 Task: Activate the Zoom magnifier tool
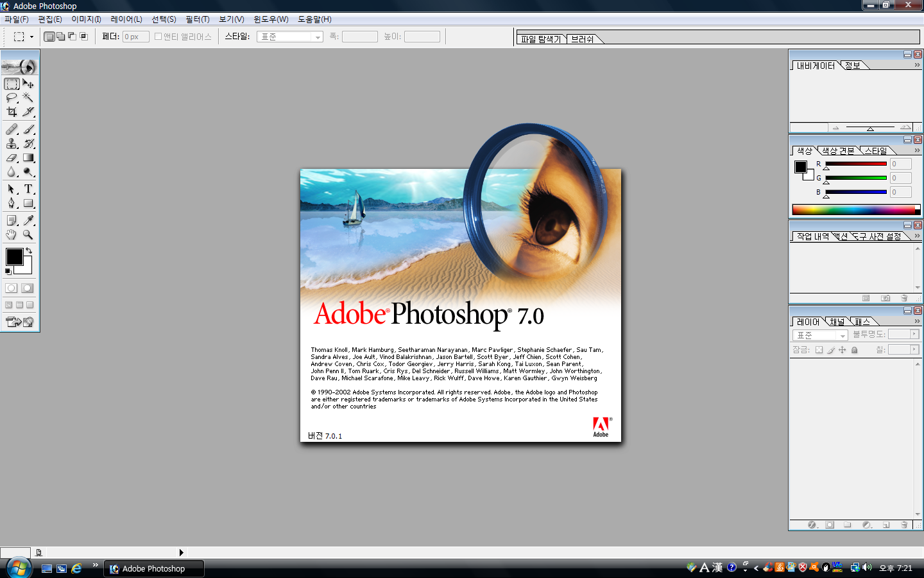(28, 235)
